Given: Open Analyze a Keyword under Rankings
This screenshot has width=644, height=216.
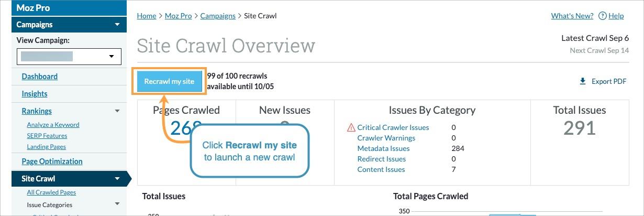Looking at the screenshot, I should tap(53, 125).
